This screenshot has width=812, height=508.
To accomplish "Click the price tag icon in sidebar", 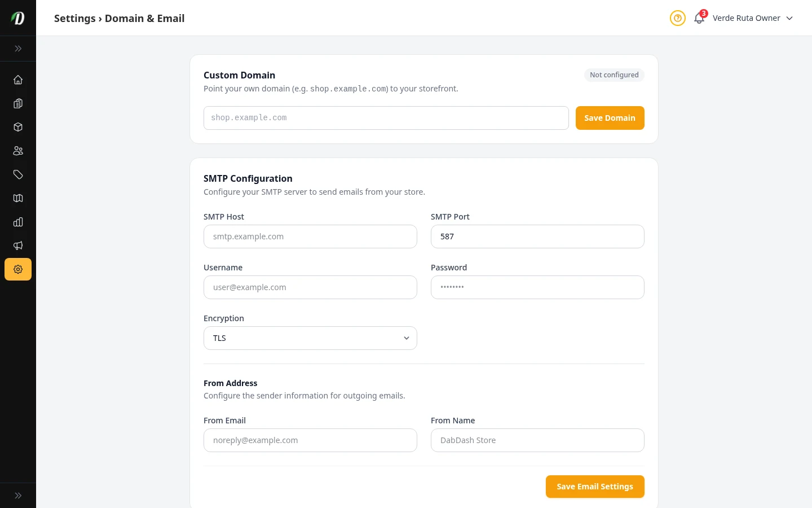I will [x=18, y=174].
